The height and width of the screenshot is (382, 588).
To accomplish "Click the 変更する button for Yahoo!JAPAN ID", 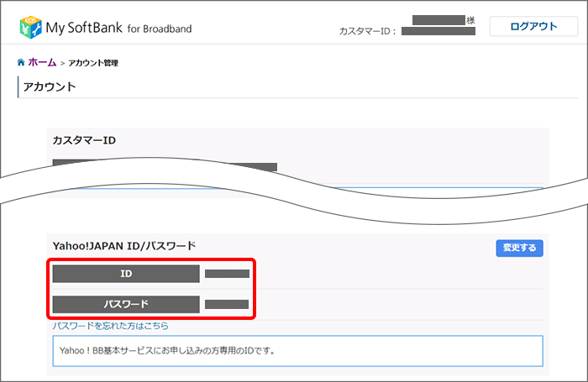I will point(519,248).
